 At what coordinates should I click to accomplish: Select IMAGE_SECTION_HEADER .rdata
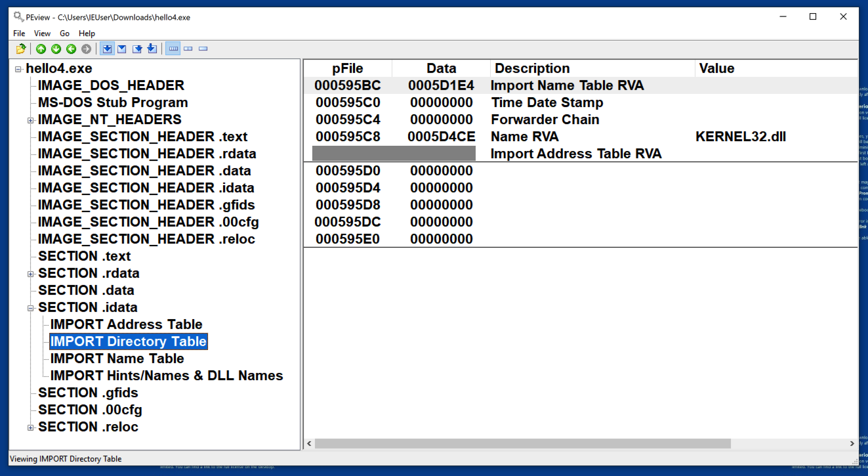[x=147, y=154]
